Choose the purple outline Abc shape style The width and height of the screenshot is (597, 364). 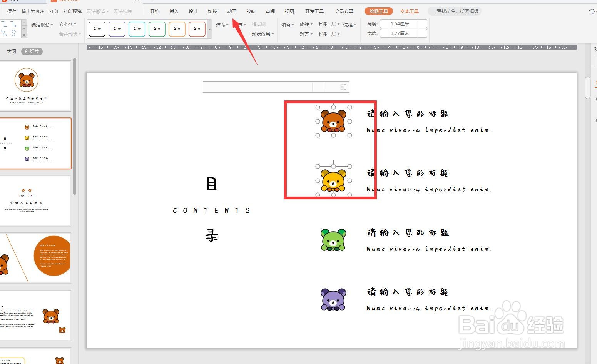(x=117, y=29)
